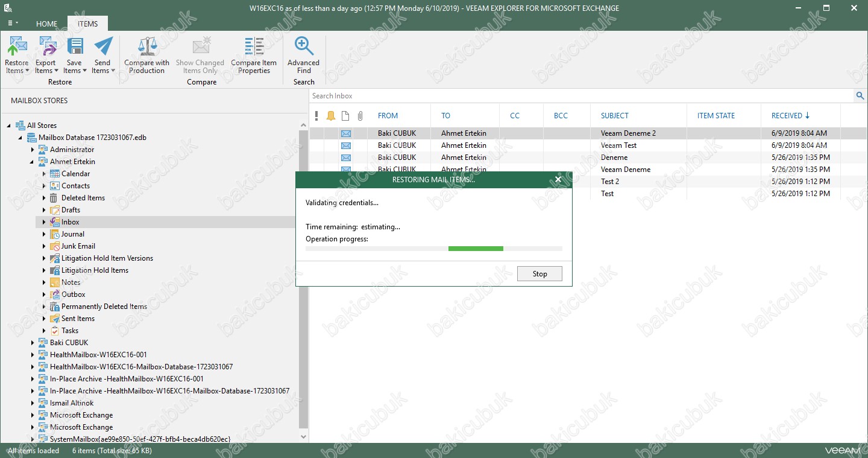
Task: Switch to the HOME tab
Action: click(x=46, y=24)
